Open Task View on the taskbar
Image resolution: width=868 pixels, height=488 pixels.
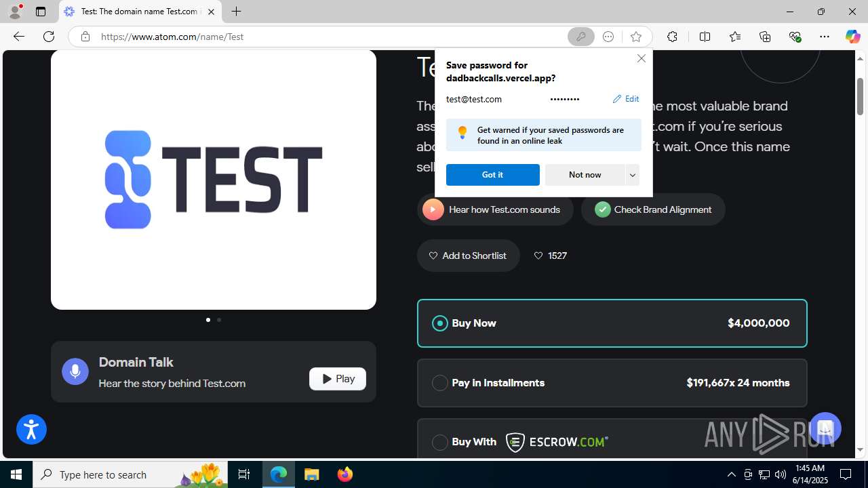pos(244,474)
